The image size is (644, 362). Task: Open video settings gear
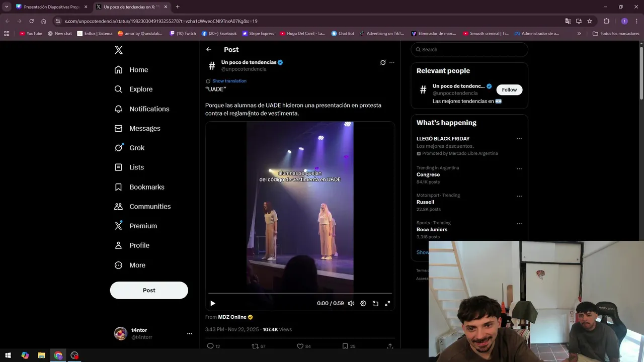click(x=363, y=303)
